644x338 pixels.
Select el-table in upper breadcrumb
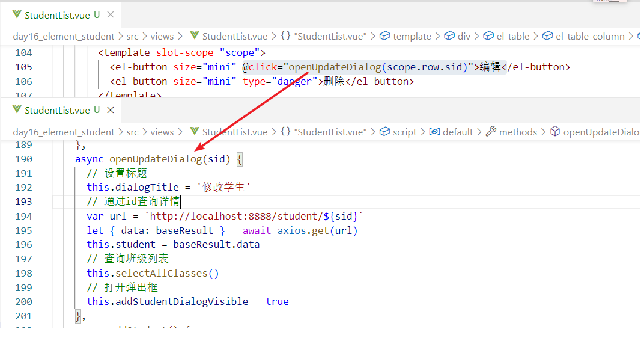click(x=513, y=37)
